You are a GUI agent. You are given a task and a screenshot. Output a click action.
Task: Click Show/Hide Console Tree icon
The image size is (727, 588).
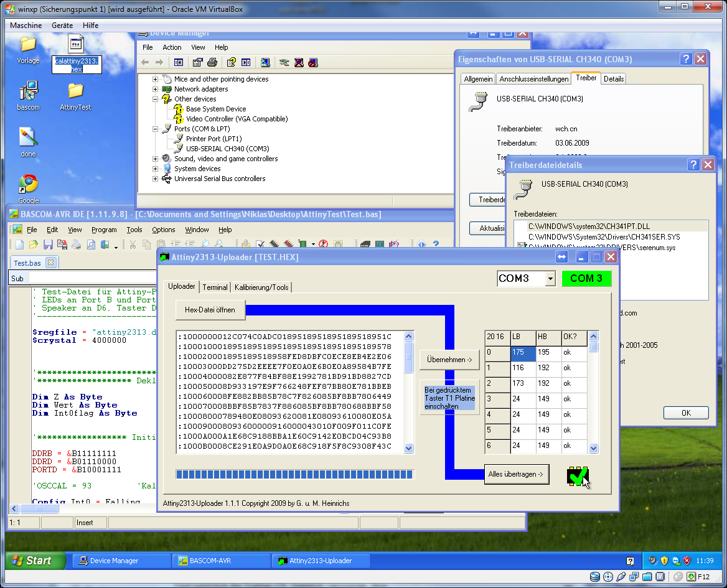[x=179, y=63]
